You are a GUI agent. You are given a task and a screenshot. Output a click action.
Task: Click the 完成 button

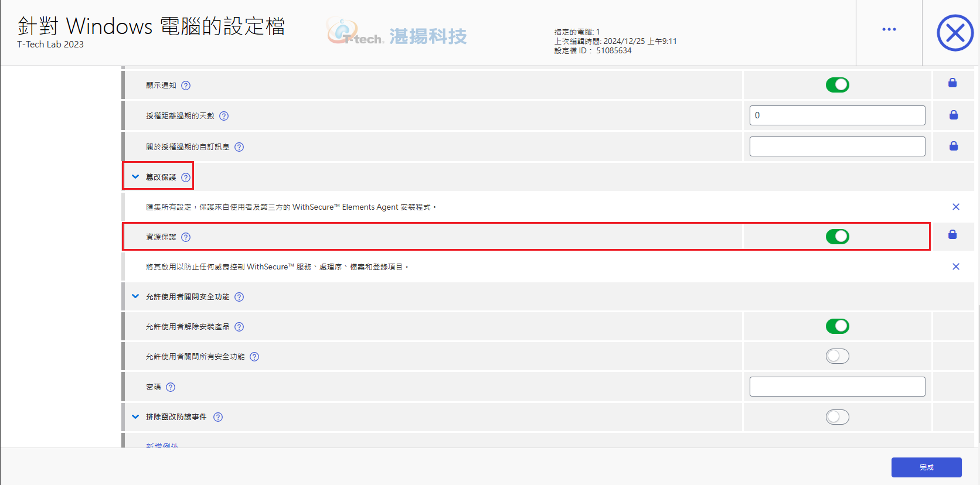click(927, 467)
